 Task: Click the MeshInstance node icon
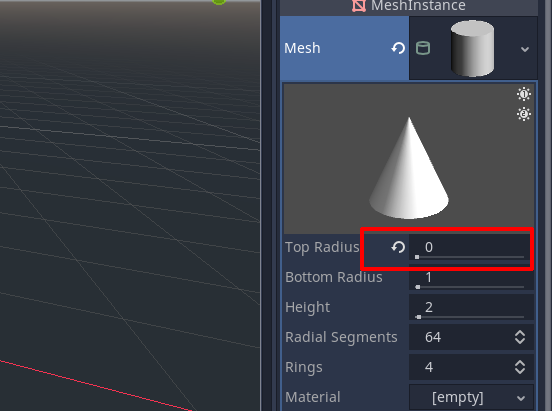[359, 5]
